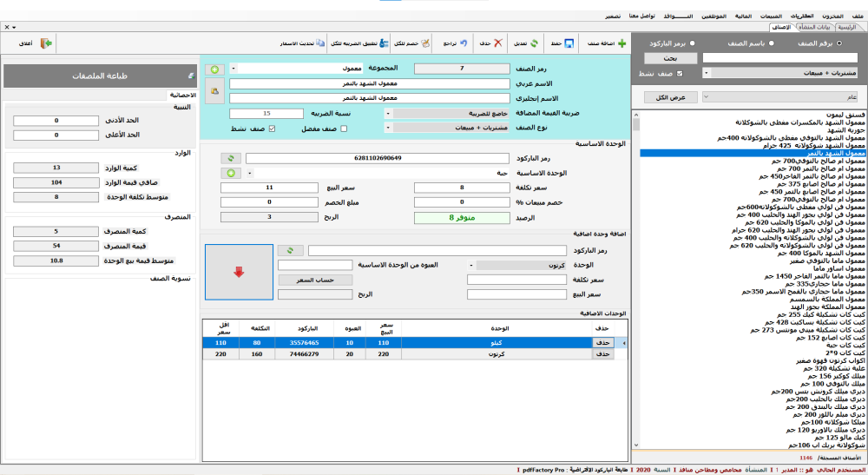Toggle the صنف مفضل checkbox
Viewport: 868px width, 475px height.
pos(343,129)
